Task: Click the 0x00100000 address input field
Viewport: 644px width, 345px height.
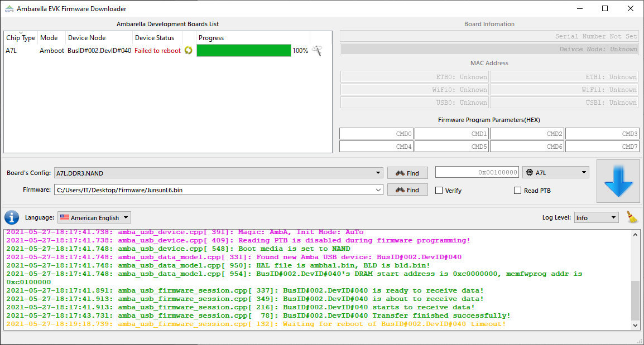Action: click(477, 173)
